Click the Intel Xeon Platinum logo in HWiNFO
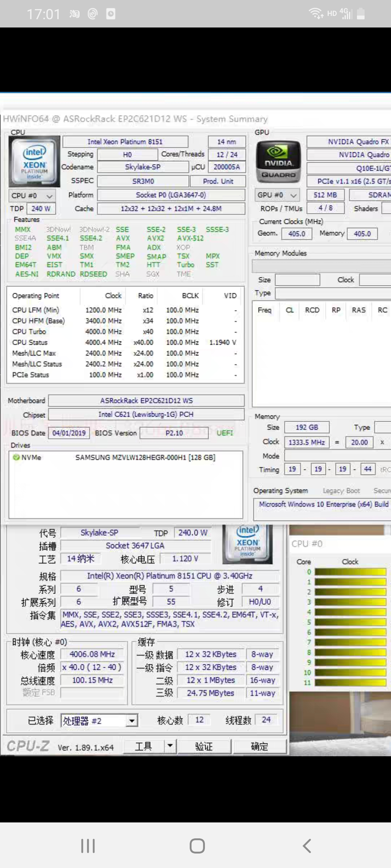This screenshot has width=391, height=868. 34,161
